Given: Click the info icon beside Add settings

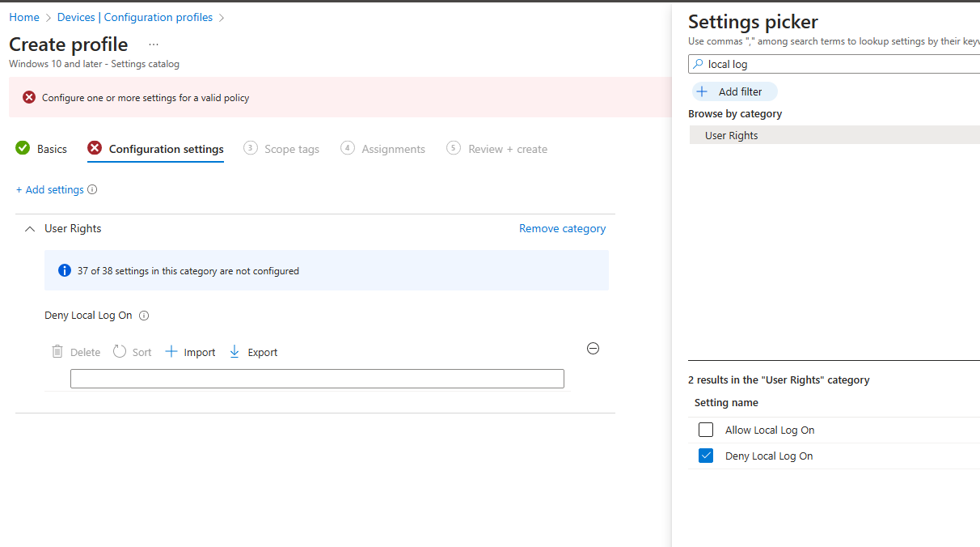Looking at the screenshot, I should (92, 189).
